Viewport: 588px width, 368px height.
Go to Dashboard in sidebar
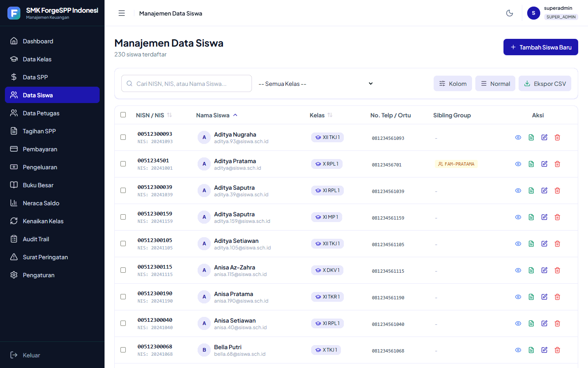coord(52,41)
